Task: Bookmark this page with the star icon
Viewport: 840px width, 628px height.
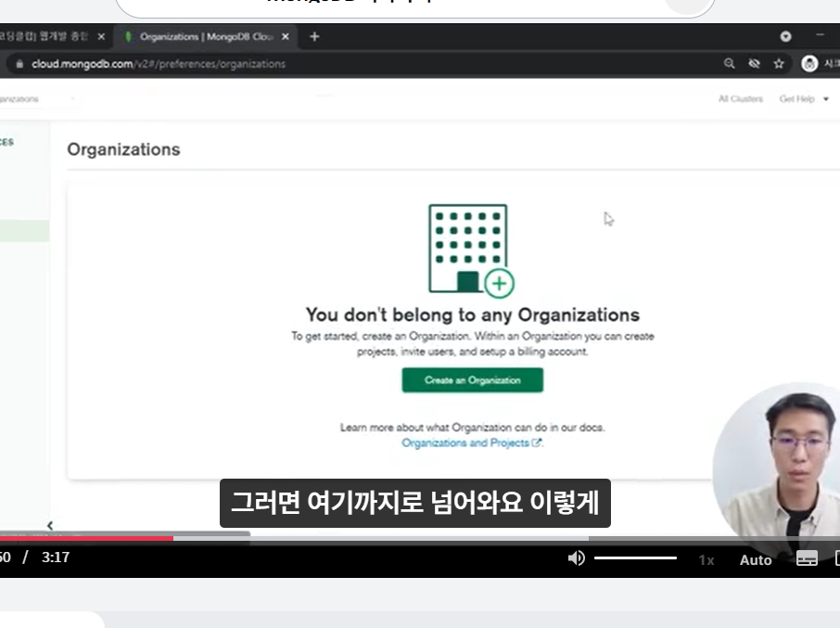Action: pos(779,64)
